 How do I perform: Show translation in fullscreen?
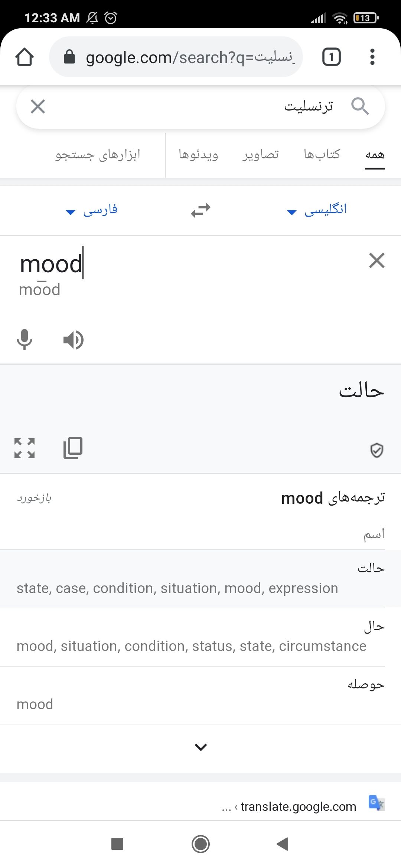25,448
